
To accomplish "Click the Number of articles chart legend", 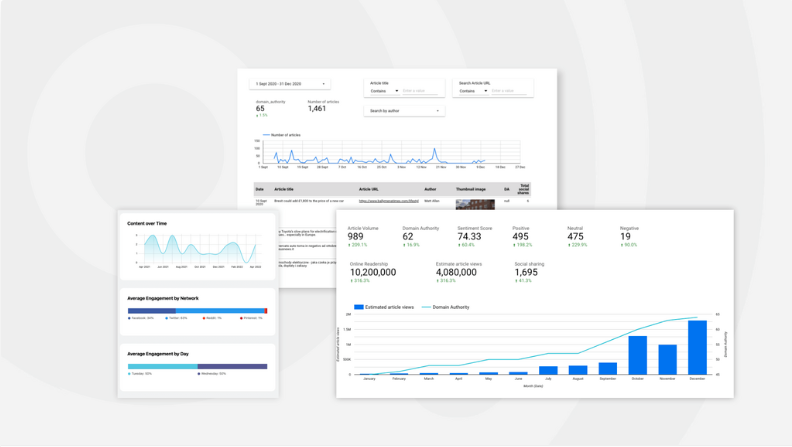I will click(282, 135).
